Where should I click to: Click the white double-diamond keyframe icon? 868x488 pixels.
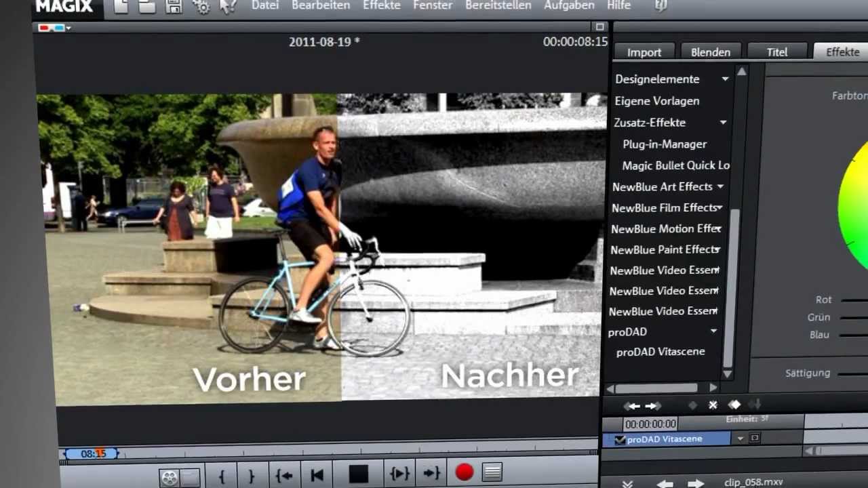click(734, 405)
